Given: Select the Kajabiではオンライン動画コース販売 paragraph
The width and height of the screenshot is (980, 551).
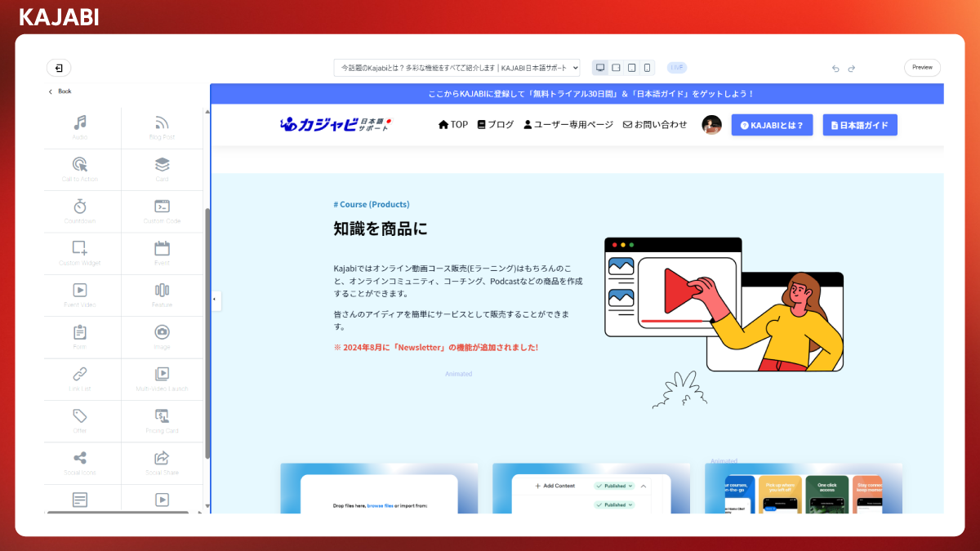Looking at the screenshot, I should 458,281.
